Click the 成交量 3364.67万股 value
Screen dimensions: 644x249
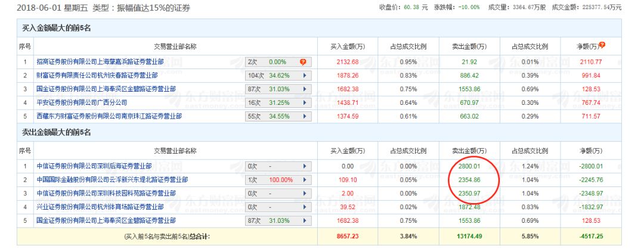click(x=530, y=7)
